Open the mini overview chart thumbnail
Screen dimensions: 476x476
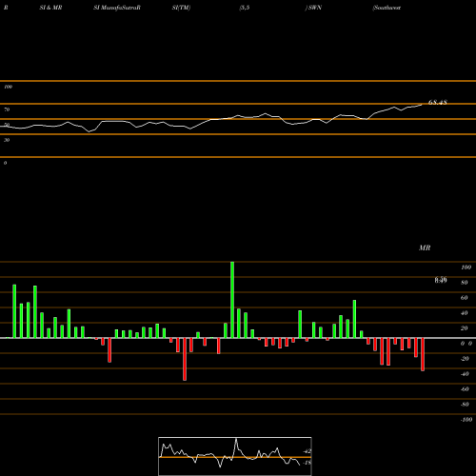click(235, 456)
